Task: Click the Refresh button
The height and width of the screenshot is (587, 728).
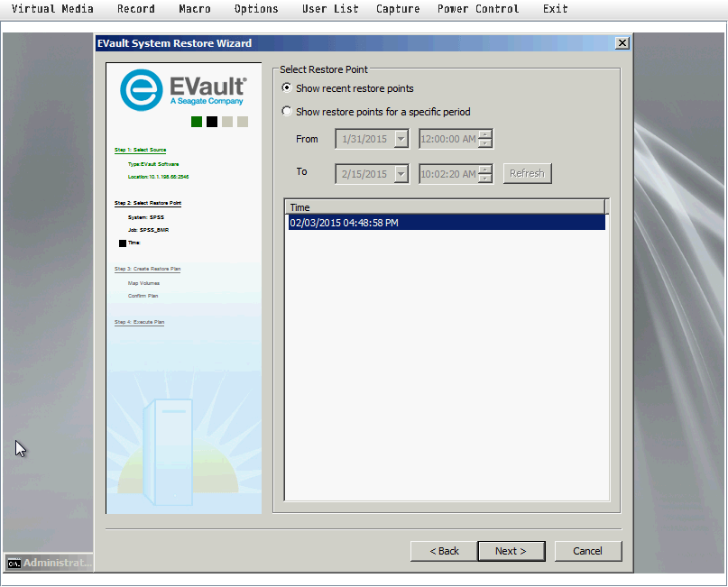Action: tap(528, 173)
